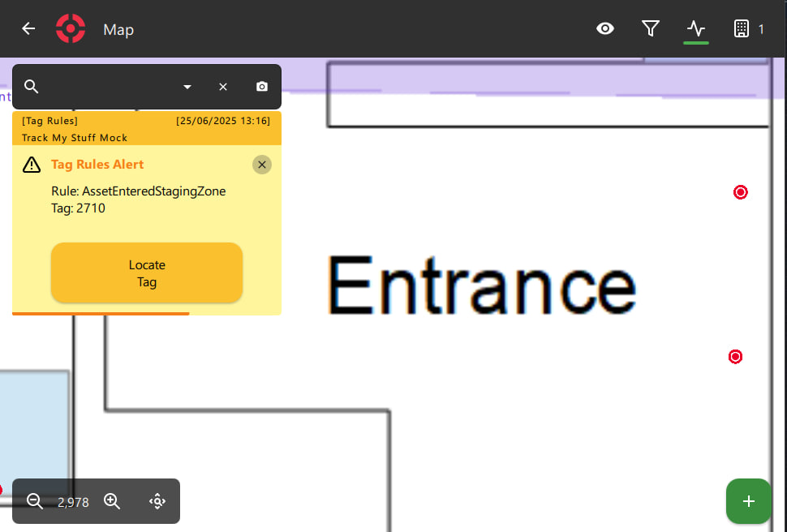Zoom out with the minus magnifier
The image size is (787, 532).
coord(35,501)
